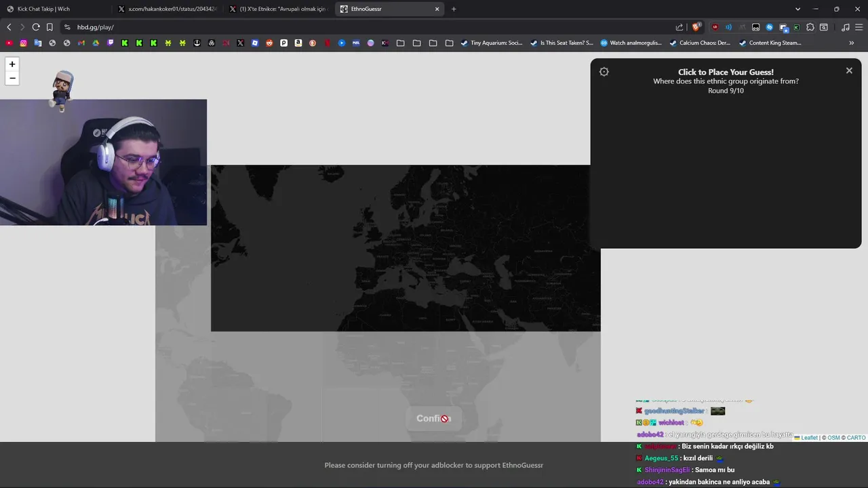Open the Reddit bookmark icon

[269, 43]
